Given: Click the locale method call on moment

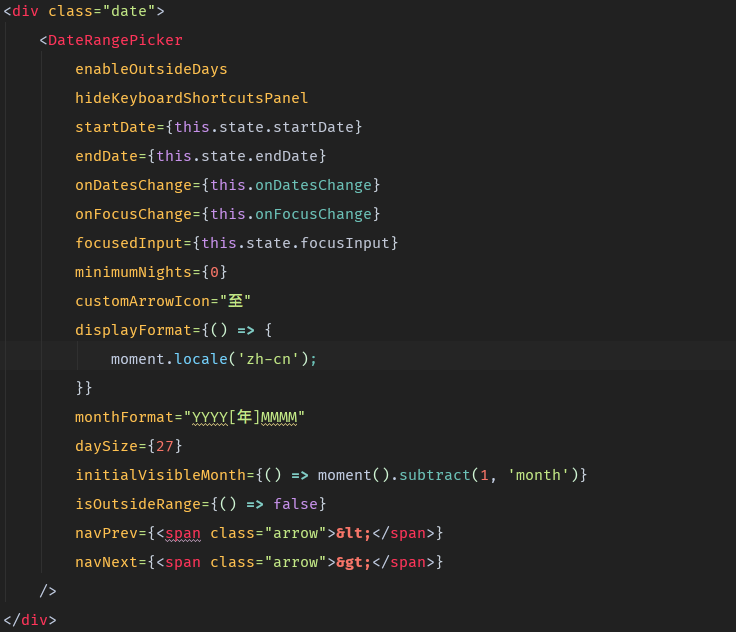Looking at the screenshot, I should click(200, 359).
